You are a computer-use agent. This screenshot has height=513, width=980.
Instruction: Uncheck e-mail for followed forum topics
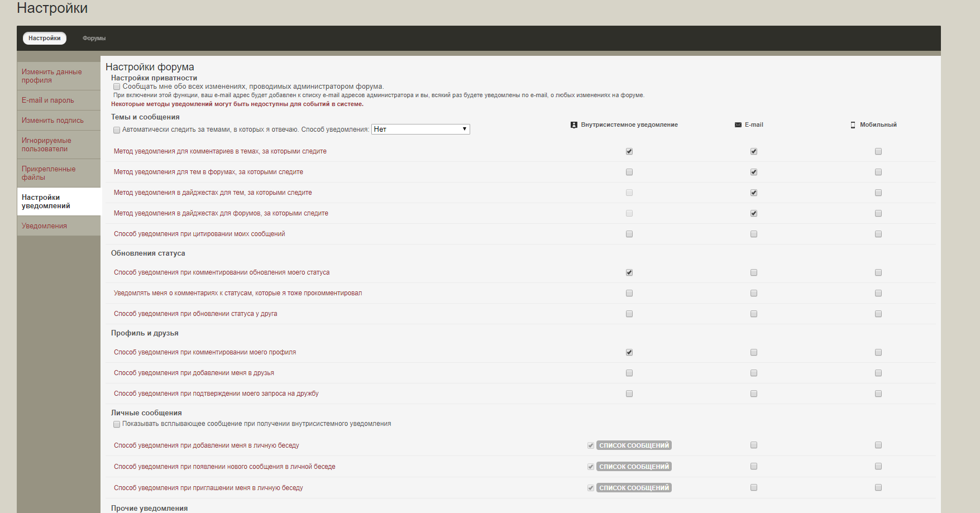754,172
